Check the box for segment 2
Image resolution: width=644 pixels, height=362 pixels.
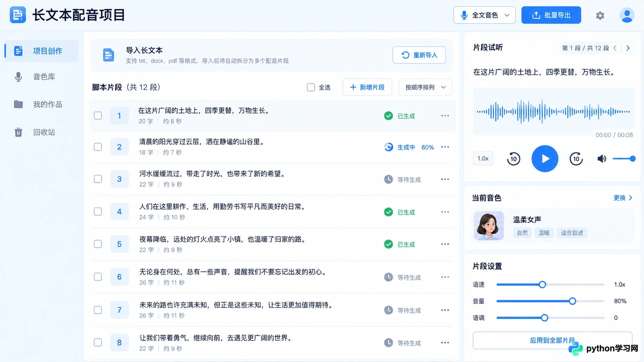coord(97,147)
